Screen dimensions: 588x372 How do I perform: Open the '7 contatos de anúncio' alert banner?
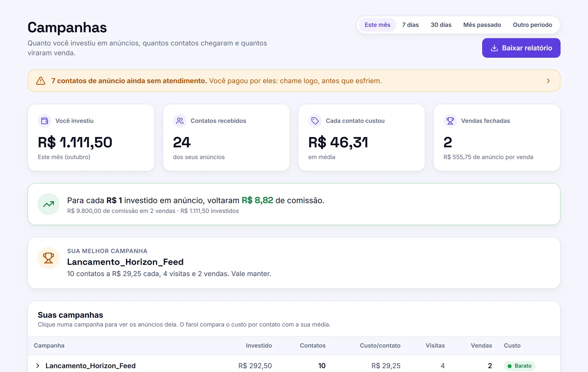pos(294,81)
